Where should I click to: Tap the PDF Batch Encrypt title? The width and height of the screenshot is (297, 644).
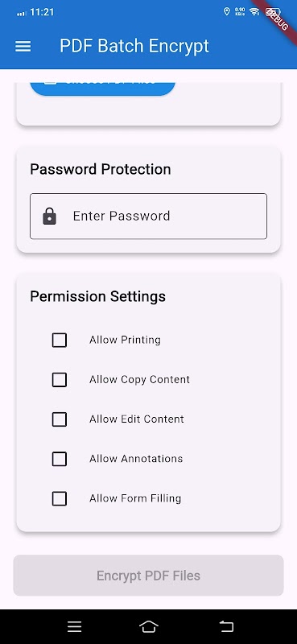[x=134, y=46]
